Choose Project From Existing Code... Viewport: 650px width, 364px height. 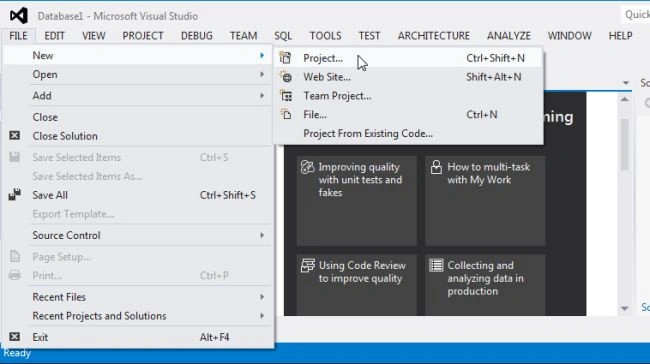point(408,133)
